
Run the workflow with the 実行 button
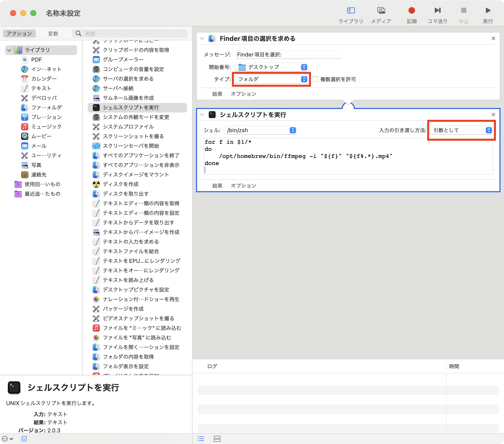click(x=487, y=11)
